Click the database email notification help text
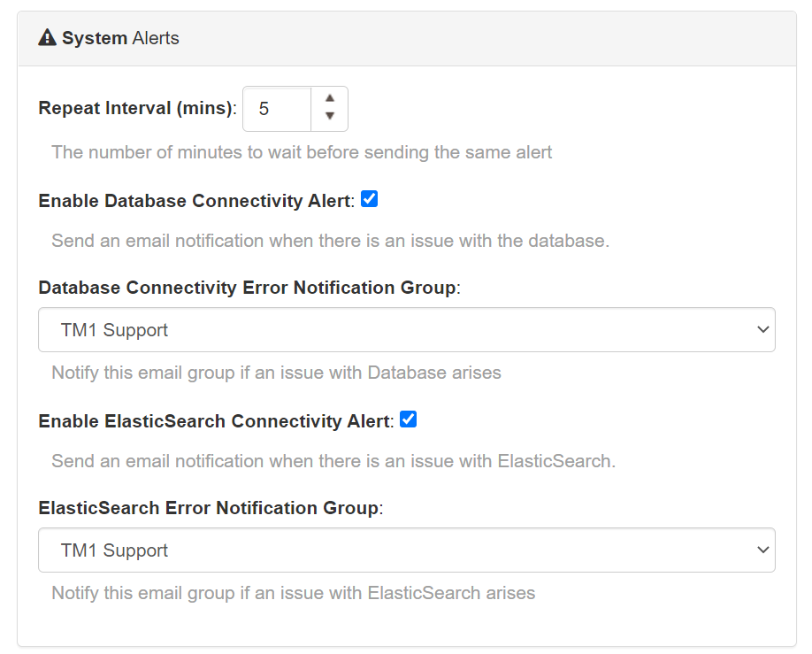 (x=330, y=241)
